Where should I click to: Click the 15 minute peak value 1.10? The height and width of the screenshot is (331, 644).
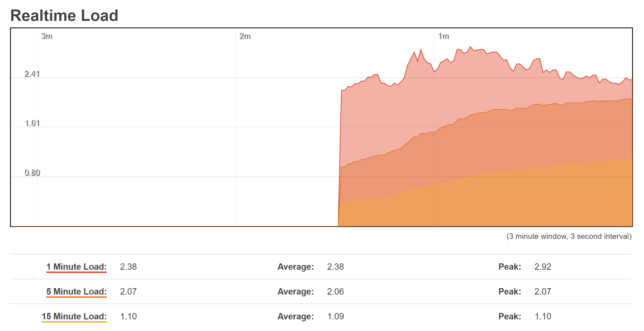(x=543, y=316)
